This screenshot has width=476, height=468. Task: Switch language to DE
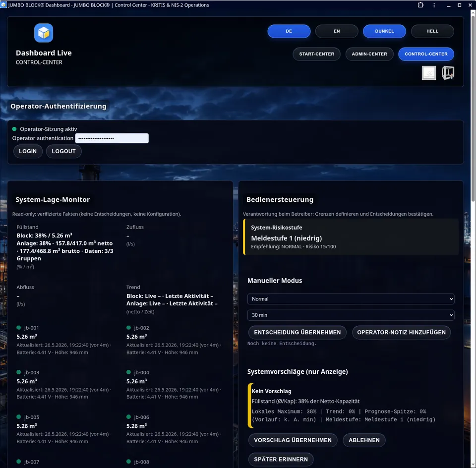pos(289,31)
